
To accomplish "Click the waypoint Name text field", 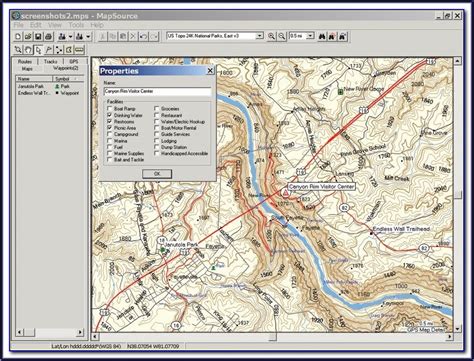I will (157, 91).
